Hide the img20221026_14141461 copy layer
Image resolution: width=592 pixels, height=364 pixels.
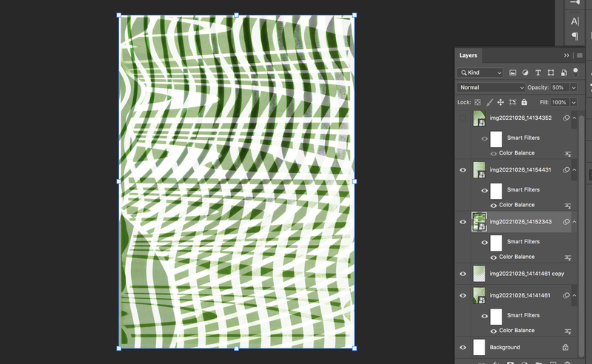[x=463, y=274]
